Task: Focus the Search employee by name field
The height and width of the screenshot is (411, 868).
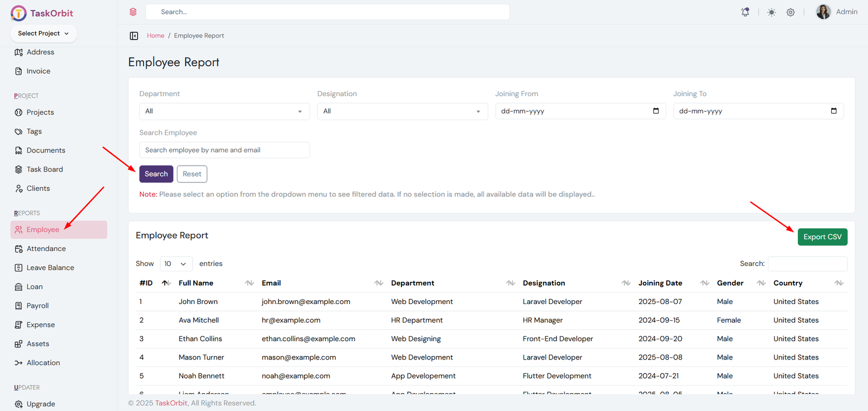Action: (x=224, y=150)
